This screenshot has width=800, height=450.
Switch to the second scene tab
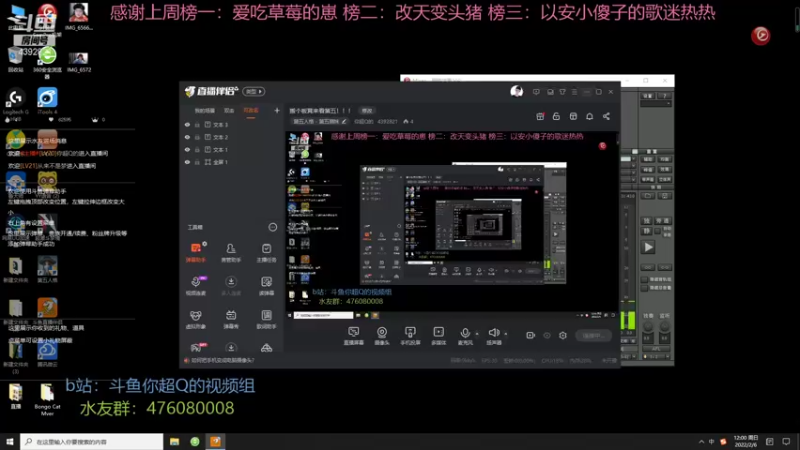(229, 111)
